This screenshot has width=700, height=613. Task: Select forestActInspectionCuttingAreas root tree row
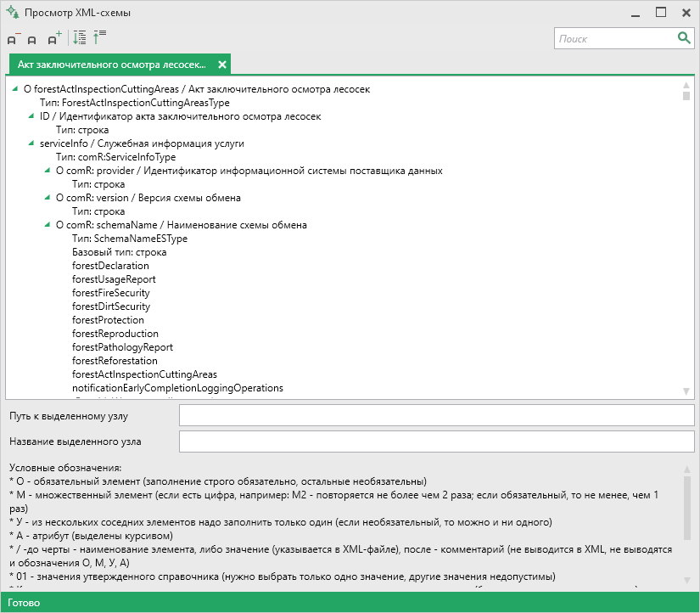click(197, 89)
